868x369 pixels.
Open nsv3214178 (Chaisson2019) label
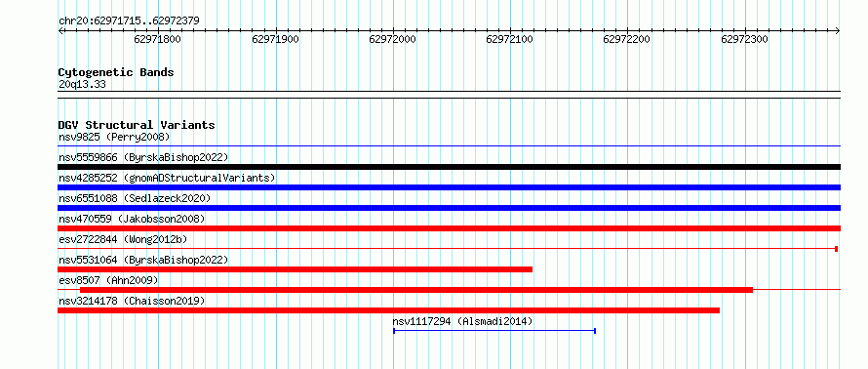click(132, 301)
